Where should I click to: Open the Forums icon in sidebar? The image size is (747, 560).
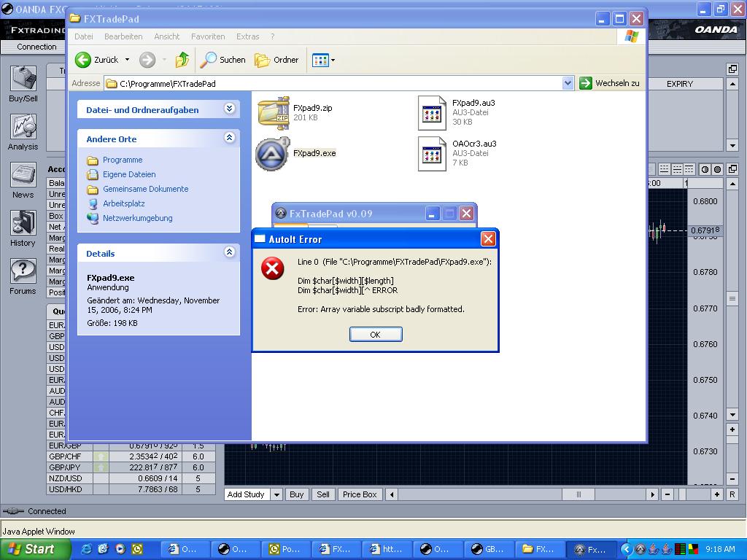[23, 272]
